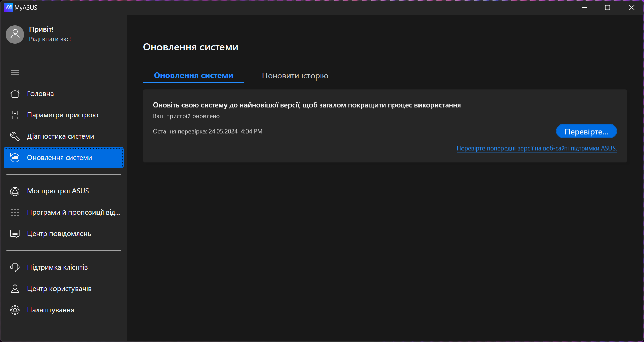This screenshot has height=342, width=644.
Task: Open Програми й пропозиції від... page
Action: pyautogui.click(x=64, y=212)
